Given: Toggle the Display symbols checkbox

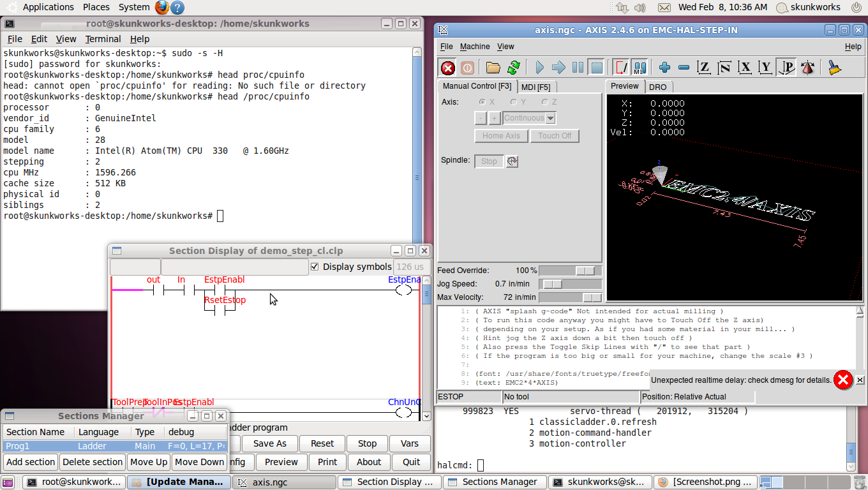Looking at the screenshot, I should (315, 267).
